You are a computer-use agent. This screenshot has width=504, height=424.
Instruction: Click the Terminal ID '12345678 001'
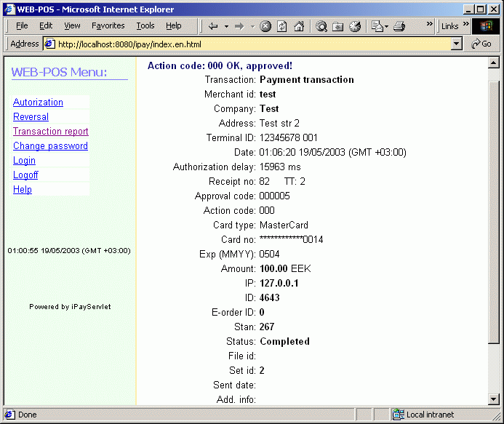(x=288, y=138)
